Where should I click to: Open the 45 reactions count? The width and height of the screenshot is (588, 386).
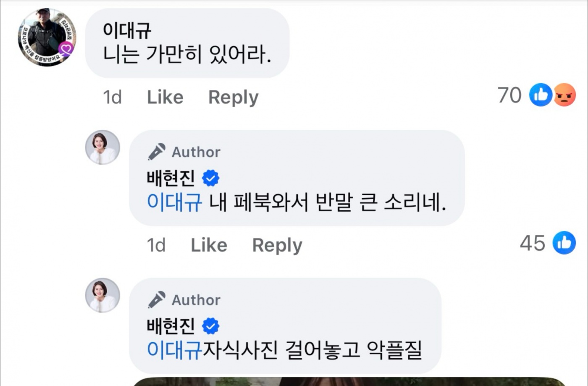533,243
